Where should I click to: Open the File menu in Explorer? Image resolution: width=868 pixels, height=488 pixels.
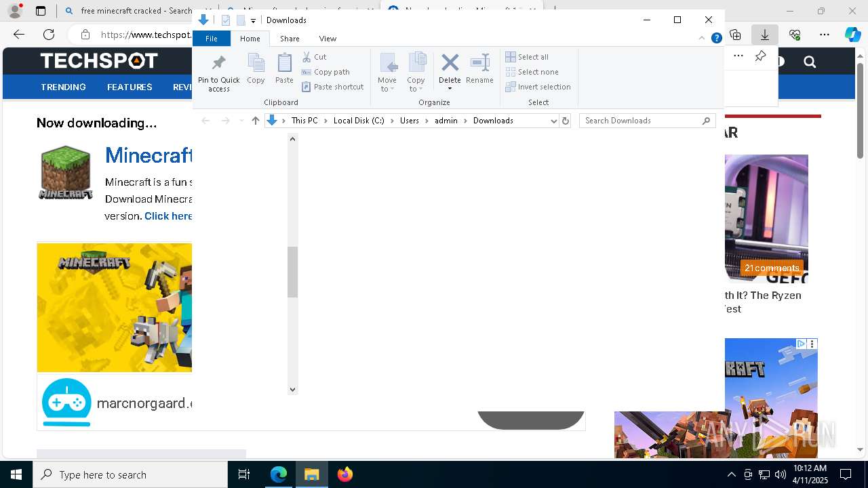[212, 39]
